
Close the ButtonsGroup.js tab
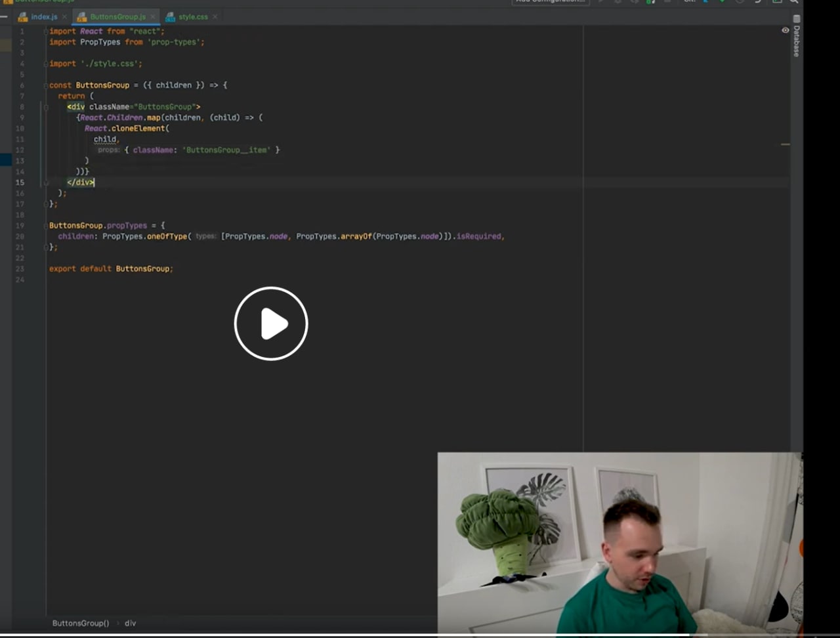[153, 17]
